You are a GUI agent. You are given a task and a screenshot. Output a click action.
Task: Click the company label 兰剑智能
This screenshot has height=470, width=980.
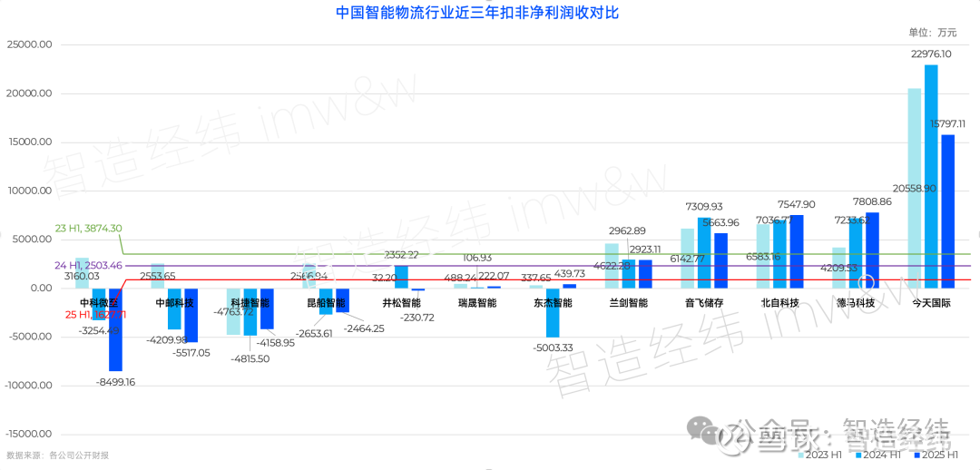629,303
